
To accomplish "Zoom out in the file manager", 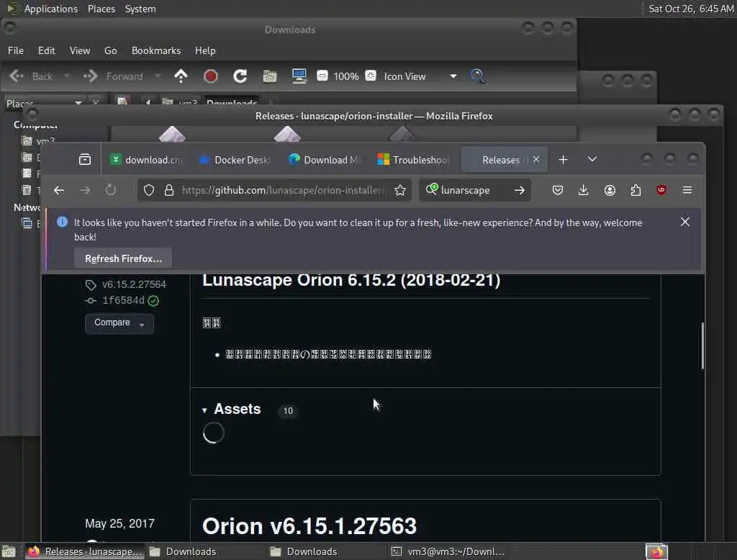I will [322, 76].
